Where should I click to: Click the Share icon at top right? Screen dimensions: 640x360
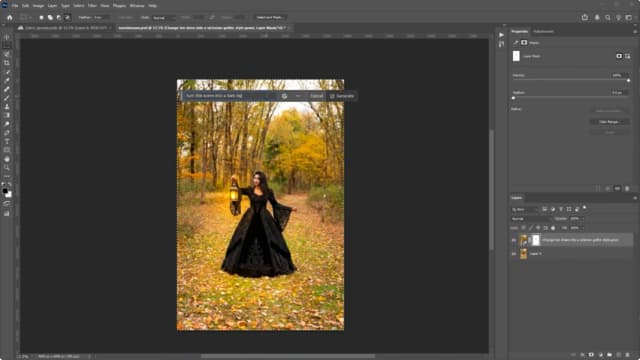(585, 18)
